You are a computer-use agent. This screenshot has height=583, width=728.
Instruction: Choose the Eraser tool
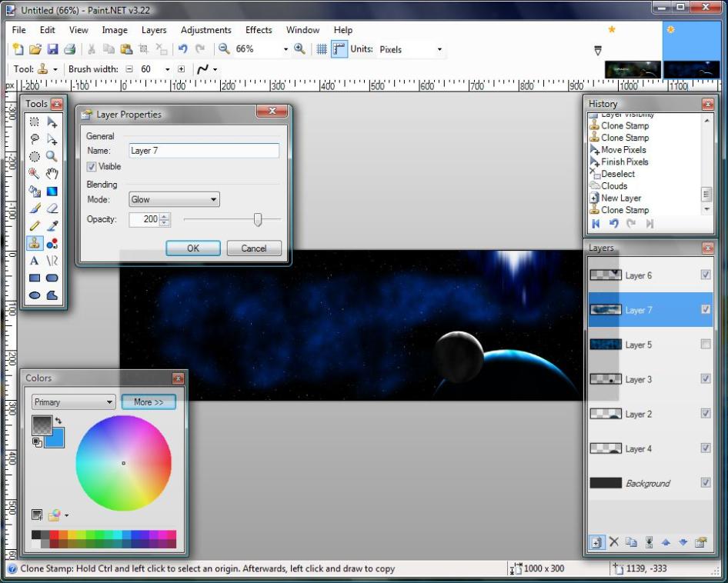[x=52, y=208]
